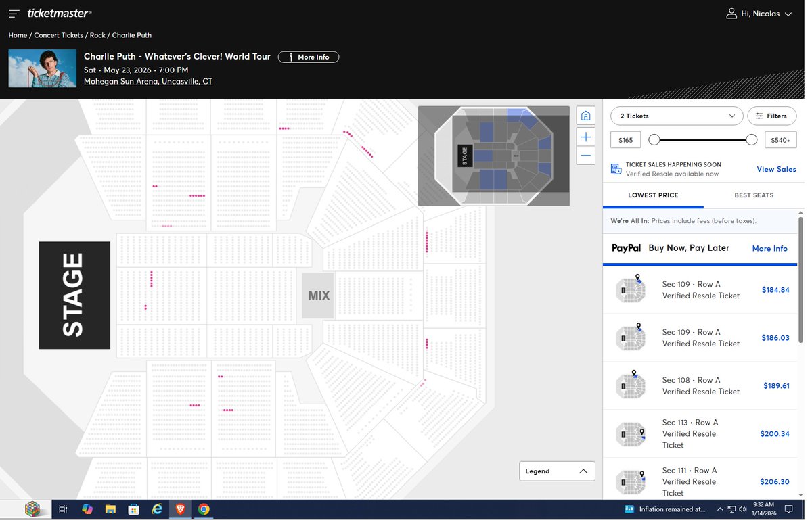Click the View Sales link
Screen dimensions: 812x520
click(x=776, y=169)
